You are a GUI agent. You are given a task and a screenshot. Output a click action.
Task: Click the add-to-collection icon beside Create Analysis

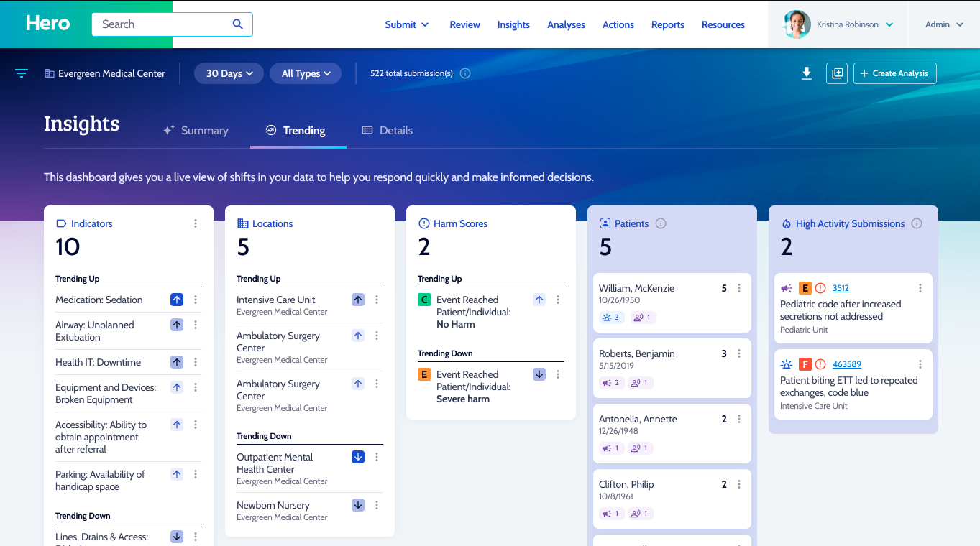tap(836, 73)
